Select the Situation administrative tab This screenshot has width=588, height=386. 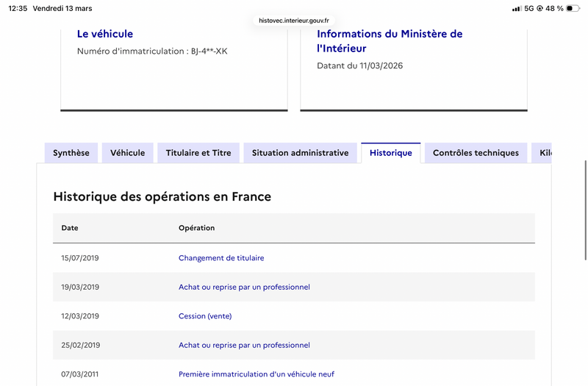click(x=301, y=153)
